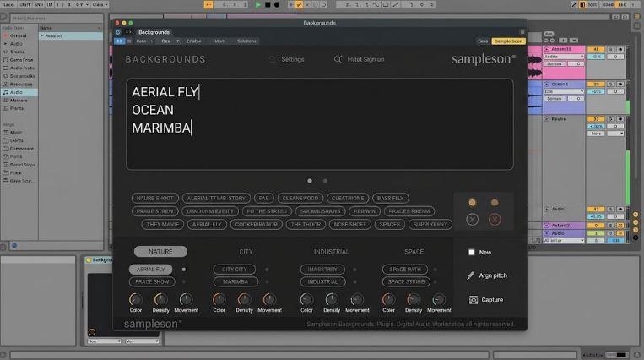The height and width of the screenshot is (360, 644).
Task: Open the Clala dropdown in top toolbar
Action: click(100, 4)
